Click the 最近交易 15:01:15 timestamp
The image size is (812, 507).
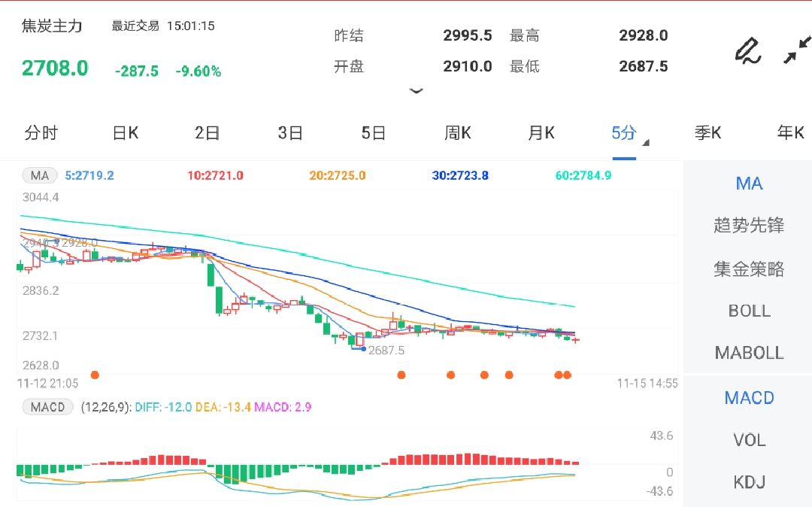pyautogui.click(x=163, y=26)
